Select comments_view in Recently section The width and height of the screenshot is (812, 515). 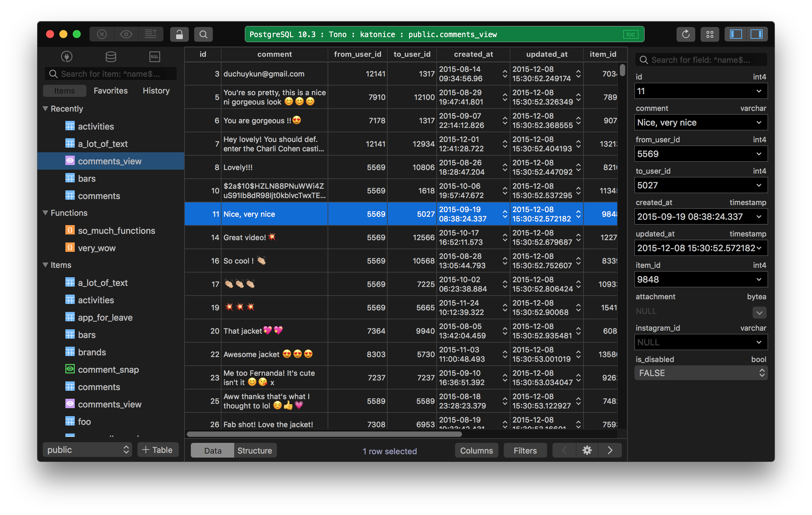[109, 161]
